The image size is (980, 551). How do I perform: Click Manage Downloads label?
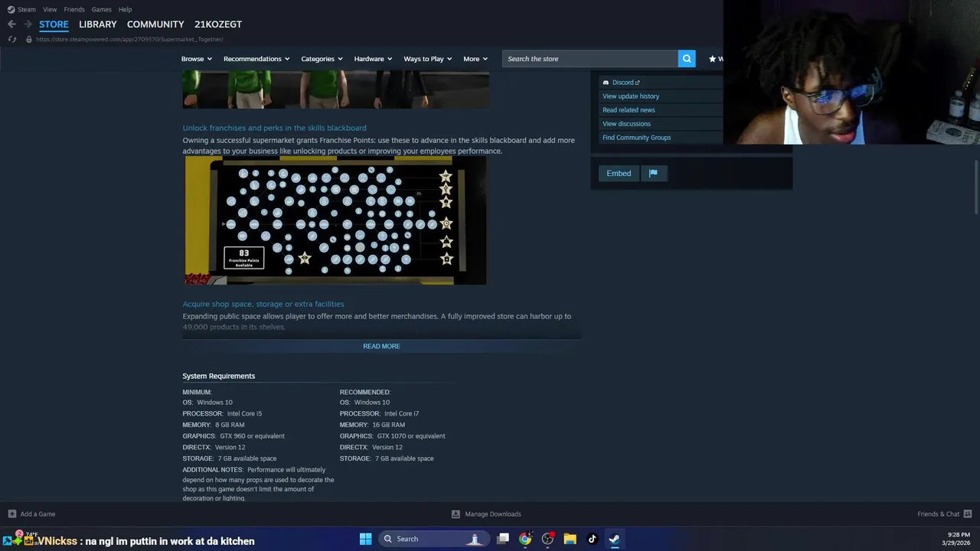tap(493, 514)
